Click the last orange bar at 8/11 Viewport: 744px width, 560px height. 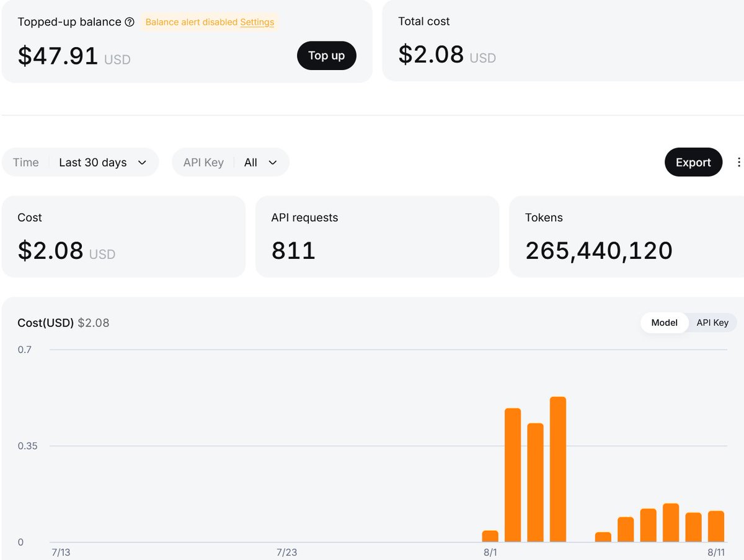pos(716,527)
